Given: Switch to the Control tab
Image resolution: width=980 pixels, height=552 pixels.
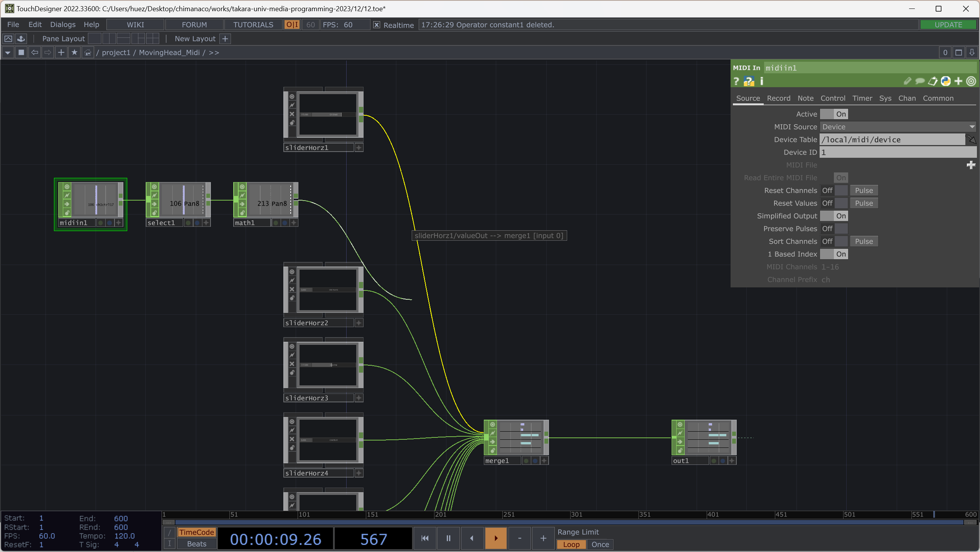Looking at the screenshot, I should [833, 98].
